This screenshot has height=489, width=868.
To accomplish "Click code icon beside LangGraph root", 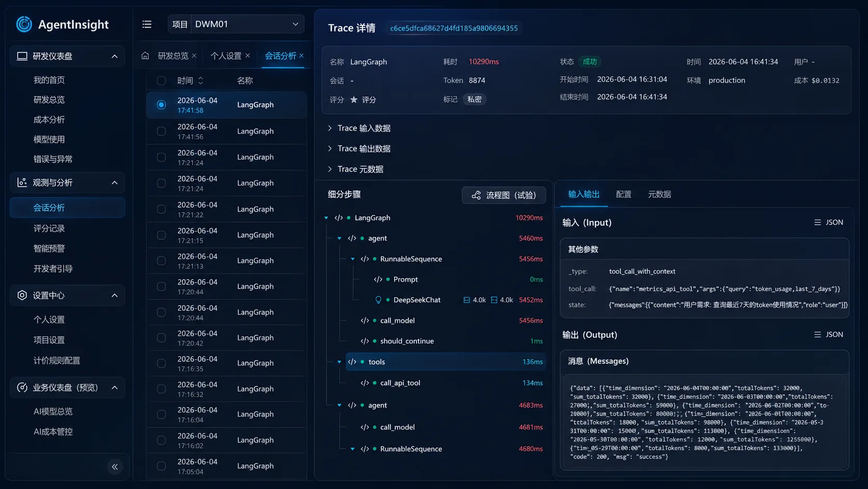I will coord(338,218).
